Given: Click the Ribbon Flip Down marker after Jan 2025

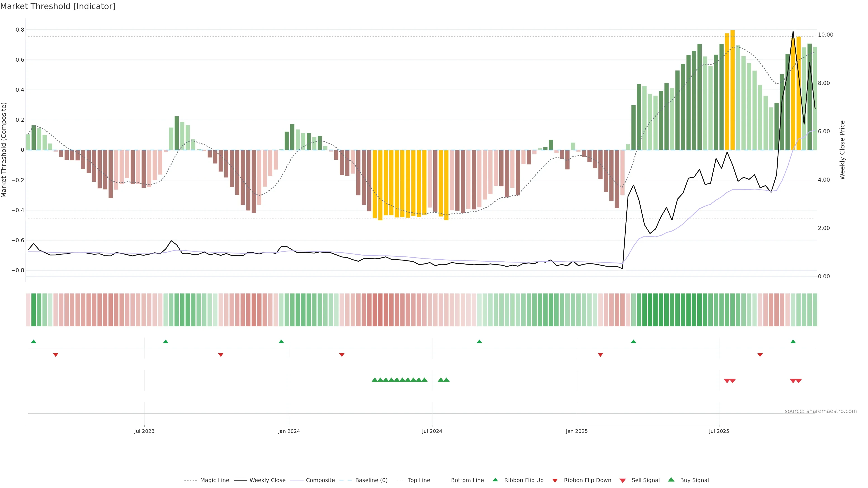Looking at the screenshot, I should tap(600, 355).
